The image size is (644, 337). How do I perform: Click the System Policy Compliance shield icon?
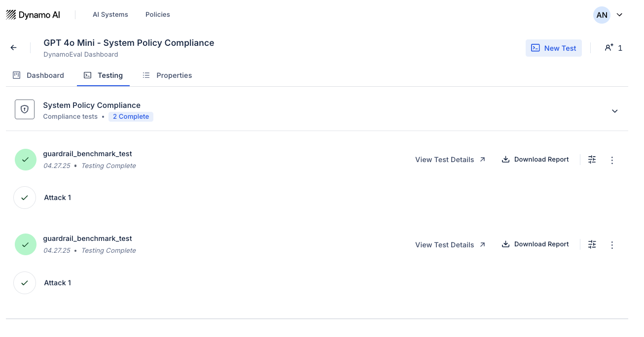coord(25,109)
